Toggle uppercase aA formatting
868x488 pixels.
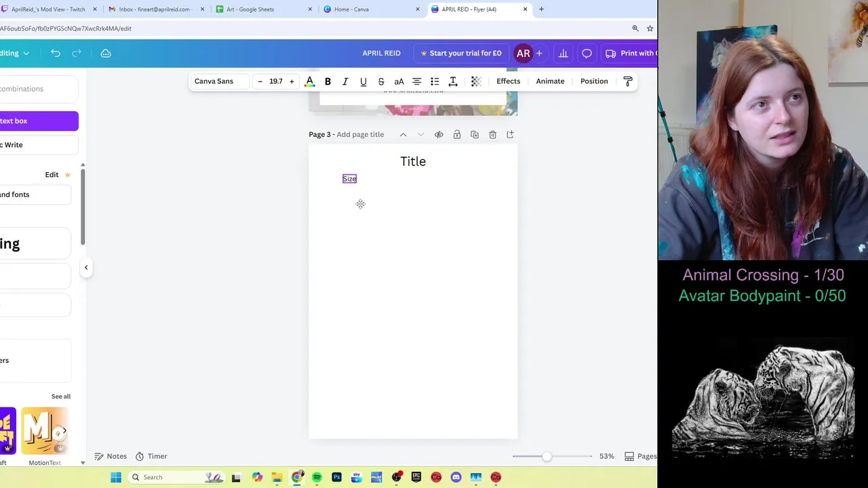399,81
